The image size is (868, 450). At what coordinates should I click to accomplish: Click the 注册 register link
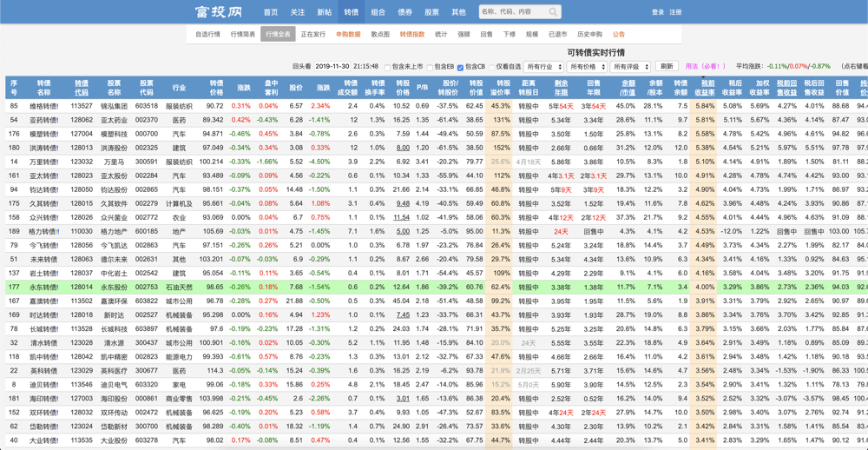tap(675, 11)
